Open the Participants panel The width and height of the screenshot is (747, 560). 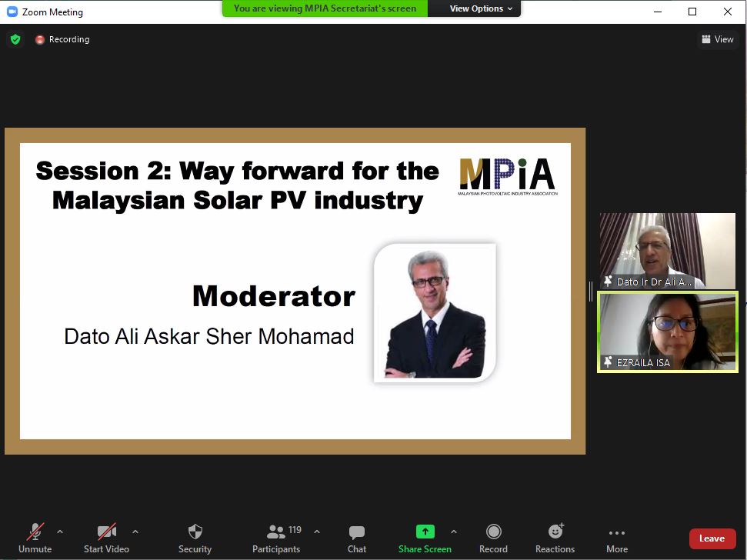pos(276,538)
